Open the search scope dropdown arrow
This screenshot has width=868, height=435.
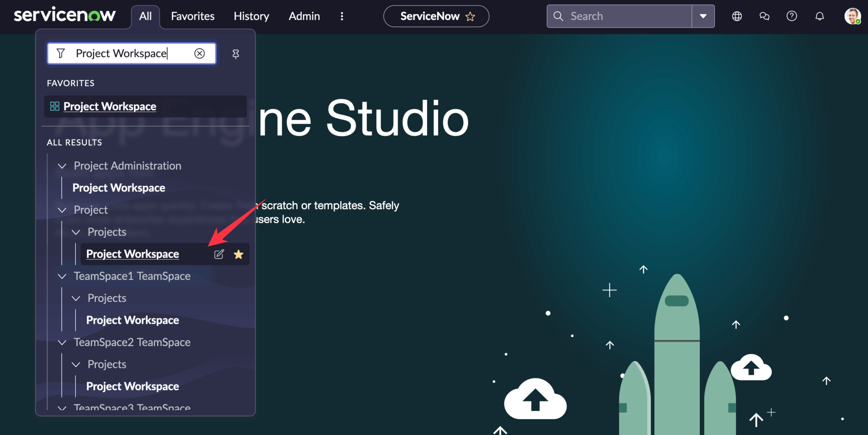coord(703,16)
